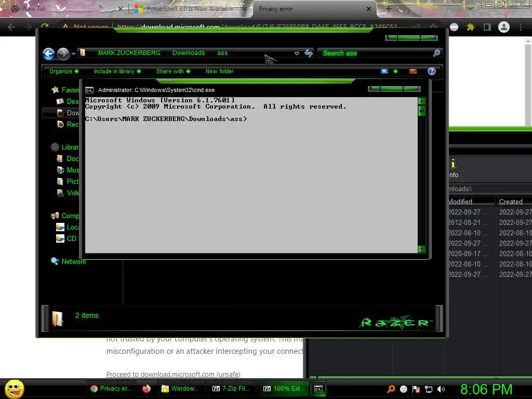Click Chrome's Back navigation arrow
Viewport: 532px width, 399px height.
(11, 27)
